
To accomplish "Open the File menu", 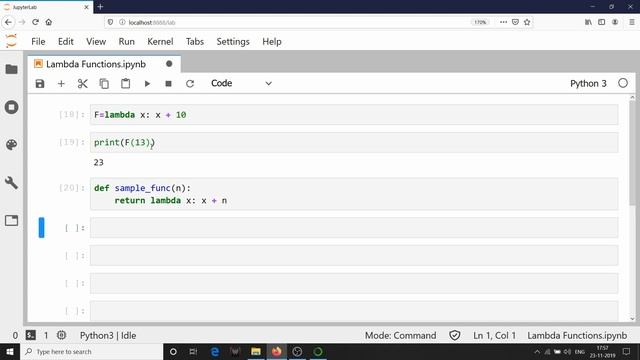I will click(x=38, y=42).
